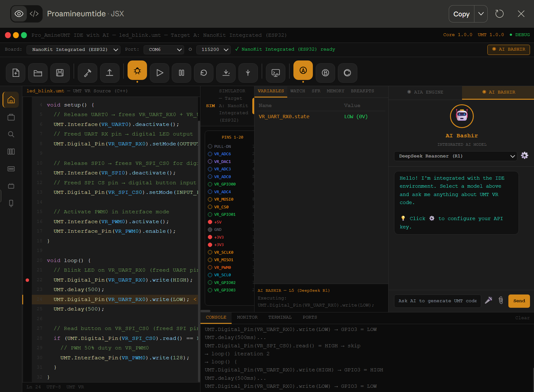Open the TERMINAL tab

[280, 317]
